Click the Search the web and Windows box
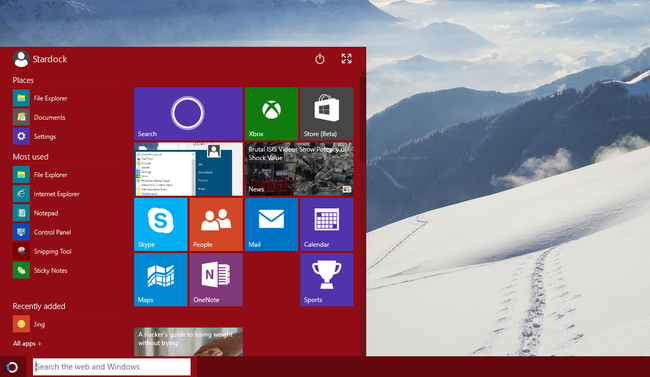The width and height of the screenshot is (650, 377). click(112, 367)
